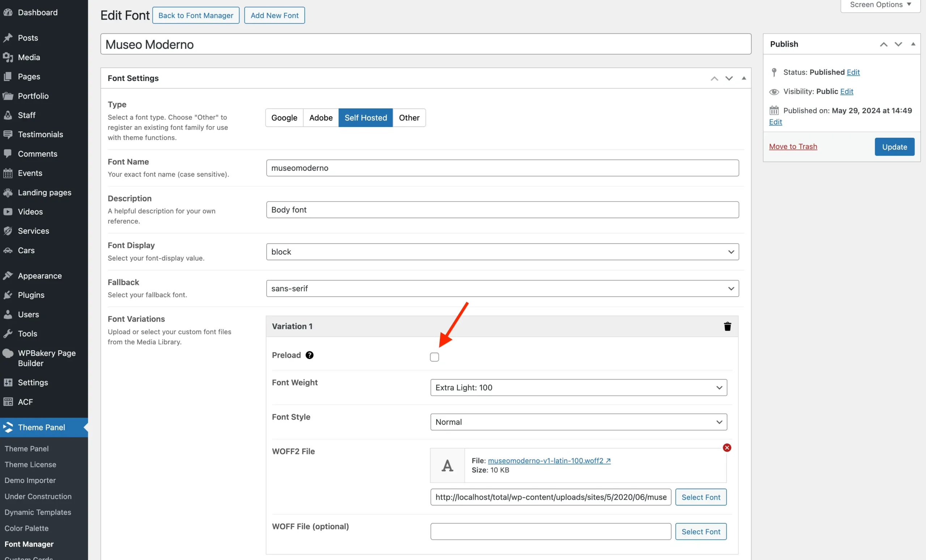Switch font type to Adobe

[x=320, y=118]
